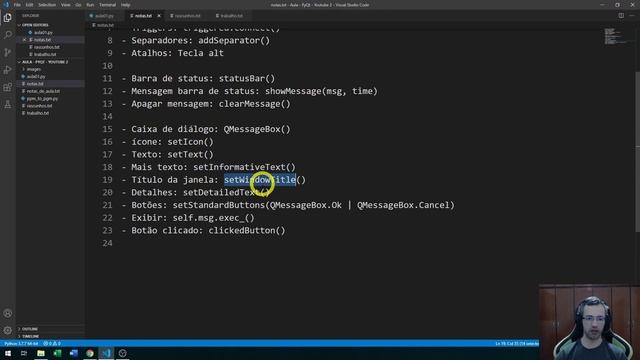Open Word from the taskbar
Viewport: 640px width, 360px height.
click(73, 353)
